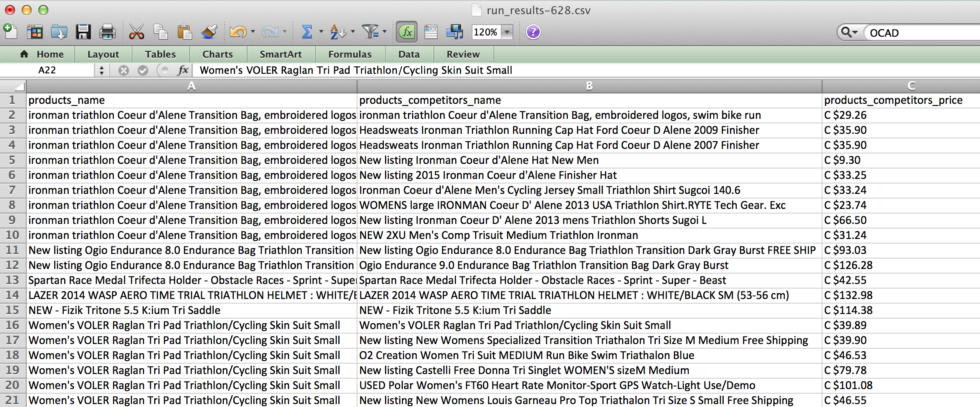Open the templates gallery icon
The height and width of the screenshot is (407, 980).
coord(35,32)
